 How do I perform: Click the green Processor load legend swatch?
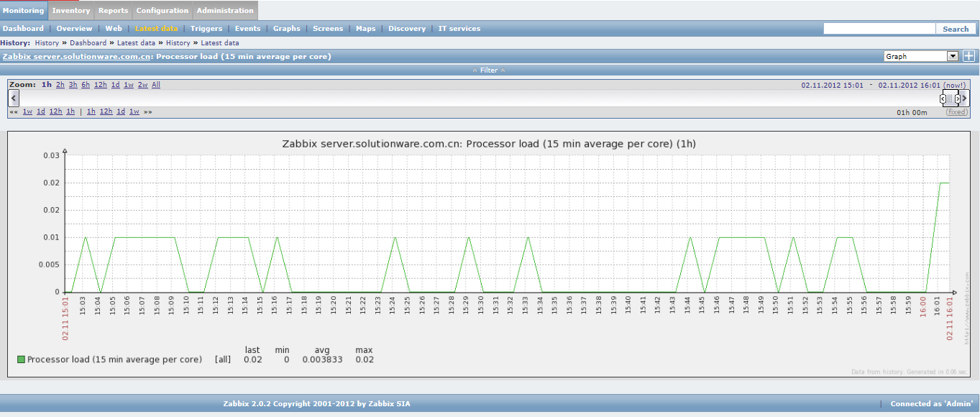22,359
